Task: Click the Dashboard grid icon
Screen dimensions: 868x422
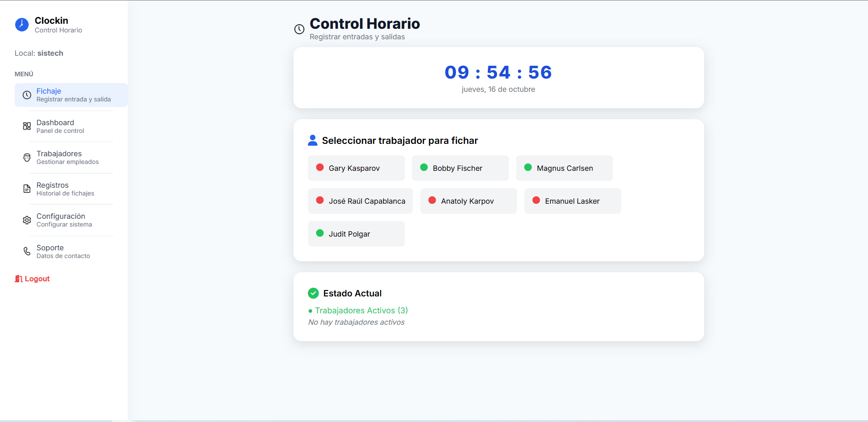Action: [27, 126]
